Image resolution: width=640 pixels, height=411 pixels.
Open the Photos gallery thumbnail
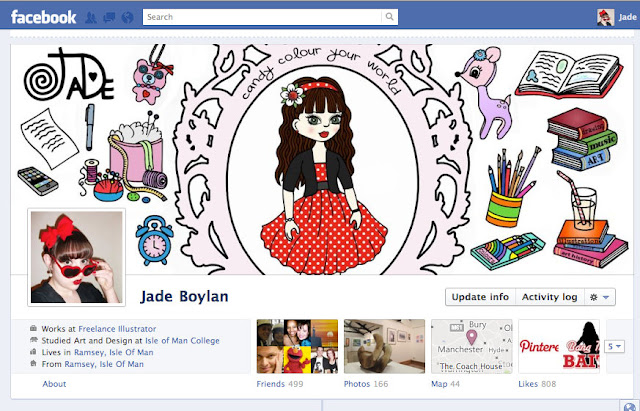coord(384,346)
